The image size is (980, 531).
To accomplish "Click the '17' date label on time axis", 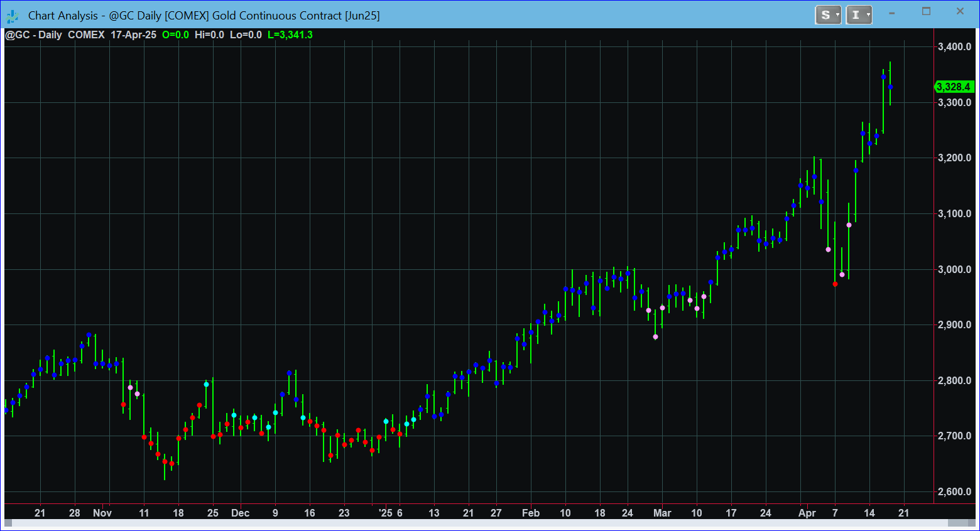I will [731, 513].
